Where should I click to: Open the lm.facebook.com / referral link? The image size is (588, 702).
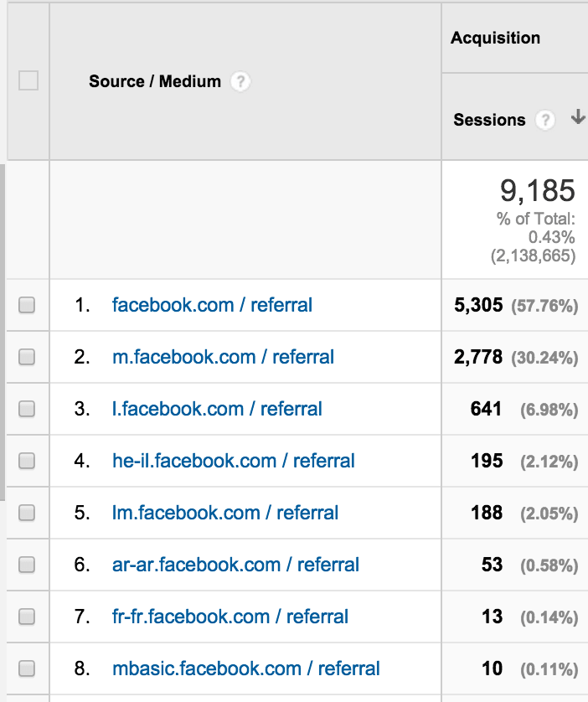(x=225, y=513)
